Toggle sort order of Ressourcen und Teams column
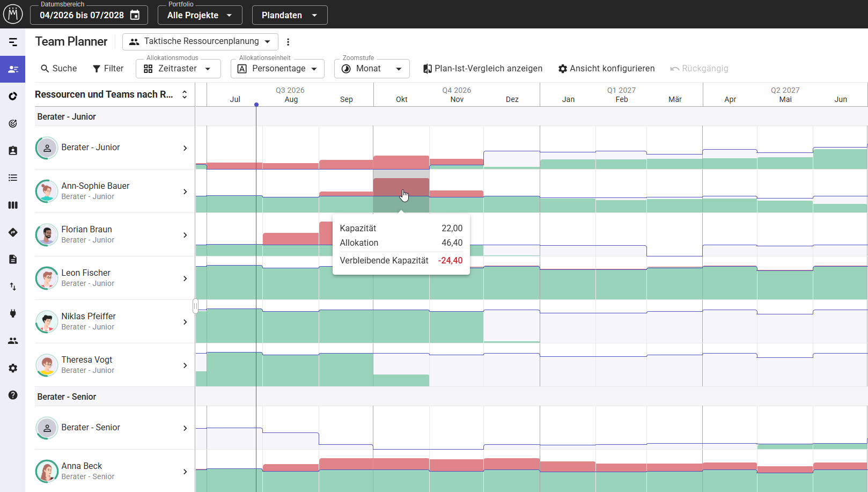This screenshot has height=492, width=868. click(185, 94)
